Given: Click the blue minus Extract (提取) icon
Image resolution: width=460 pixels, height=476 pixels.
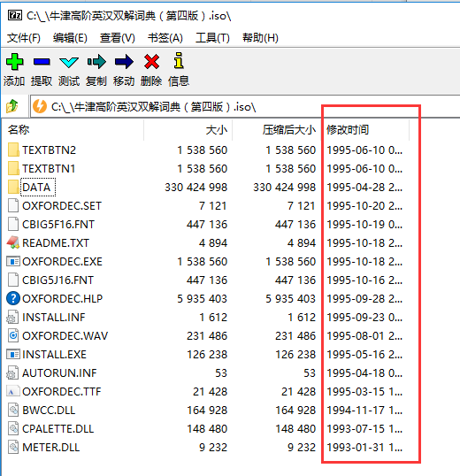Looking at the screenshot, I should click(42, 62).
